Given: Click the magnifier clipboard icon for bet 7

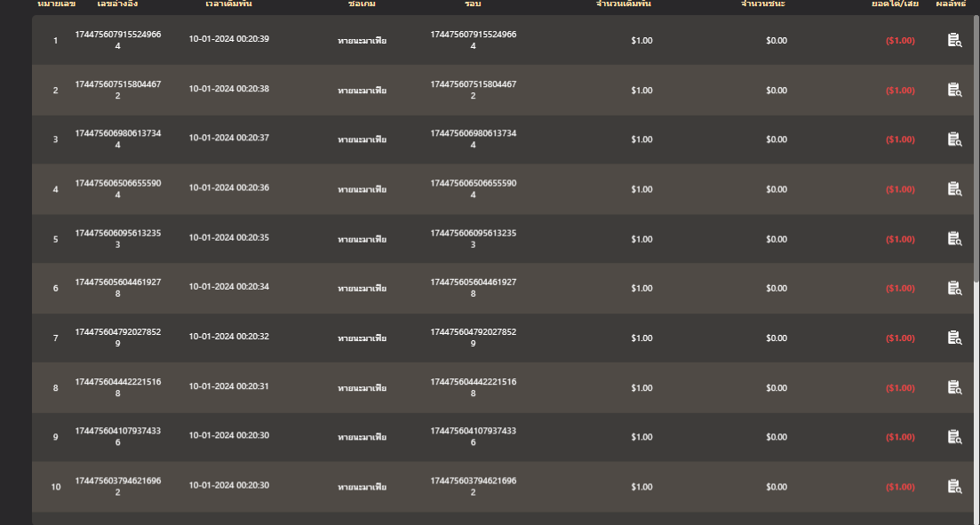Looking at the screenshot, I should (955, 338).
